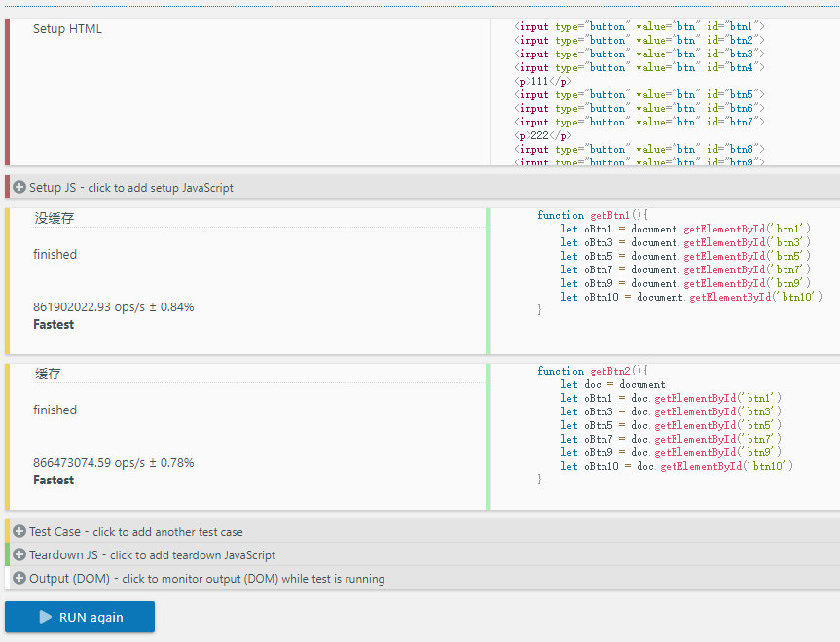The width and height of the screenshot is (840, 642).
Task: Expand Output (DOM) monitor section
Action: pos(422,578)
